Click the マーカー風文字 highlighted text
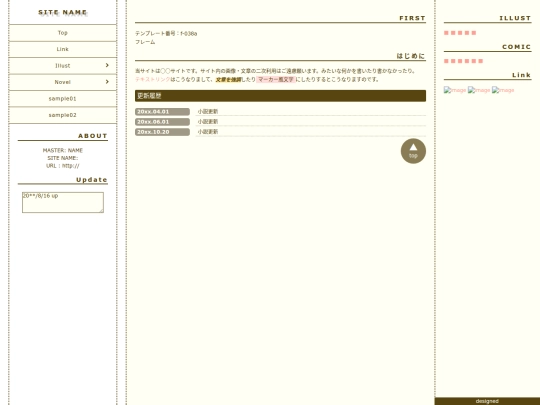This screenshot has width=540, height=405. tap(276, 80)
